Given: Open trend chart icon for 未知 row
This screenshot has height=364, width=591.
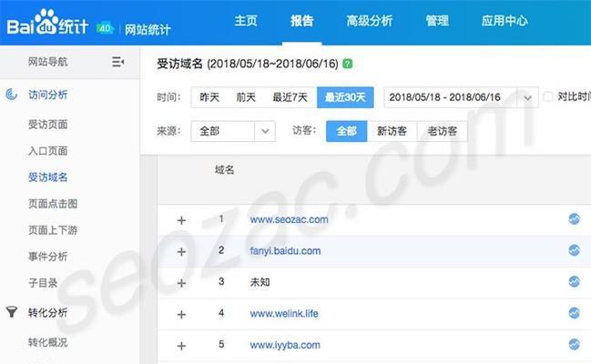Looking at the screenshot, I should (574, 281).
